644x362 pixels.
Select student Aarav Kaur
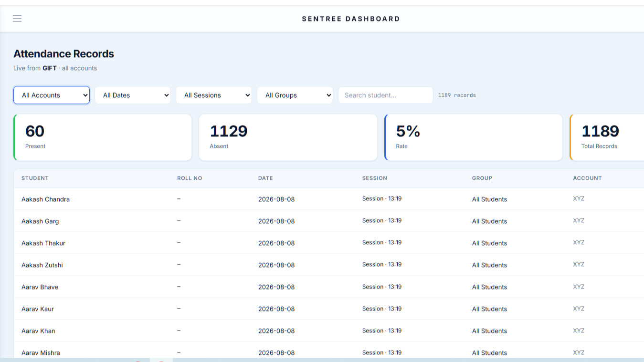(x=38, y=309)
